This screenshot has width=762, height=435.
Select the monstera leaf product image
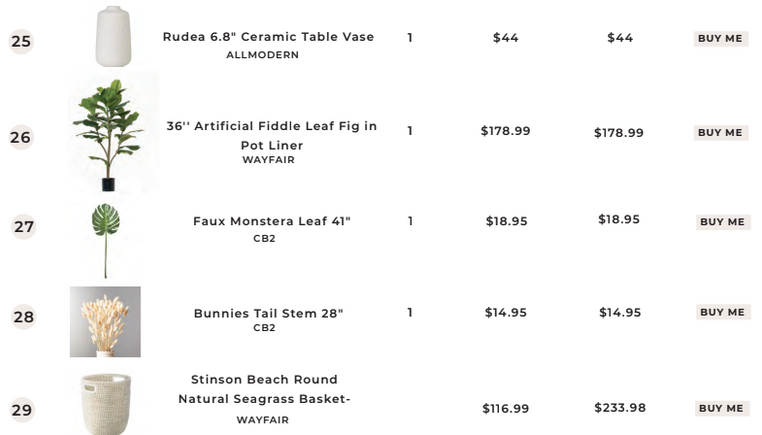(105, 238)
